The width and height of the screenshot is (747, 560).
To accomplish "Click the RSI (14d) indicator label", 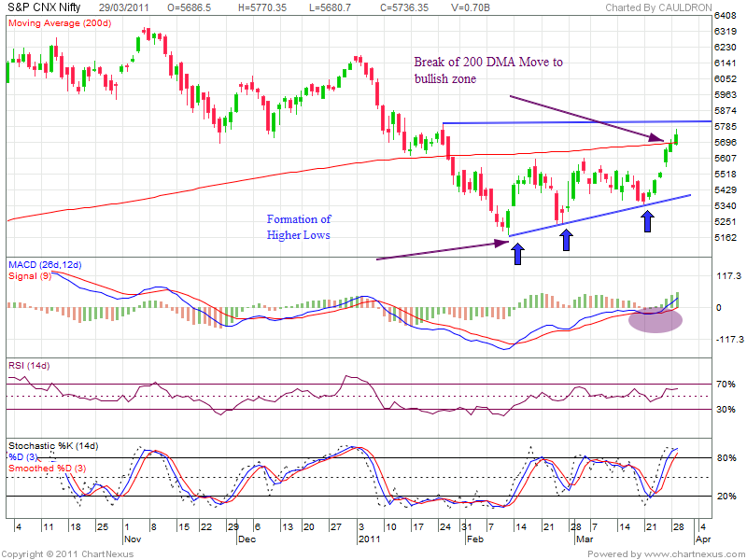I will 29,364.
